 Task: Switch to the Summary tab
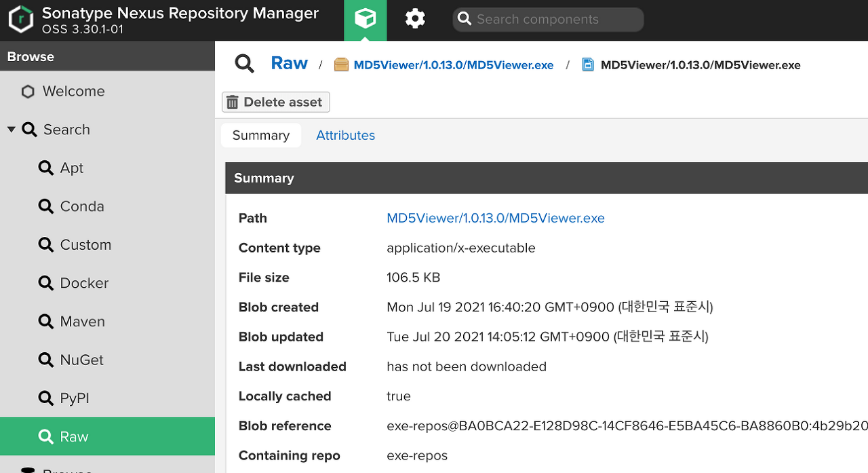(x=261, y=135)
